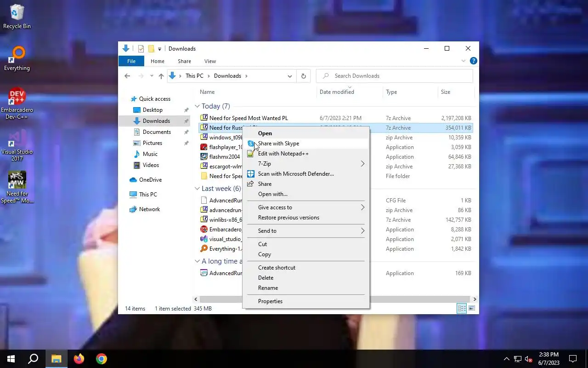Open the File ribbon tab

pyautogui.click(x=131, y=61)
